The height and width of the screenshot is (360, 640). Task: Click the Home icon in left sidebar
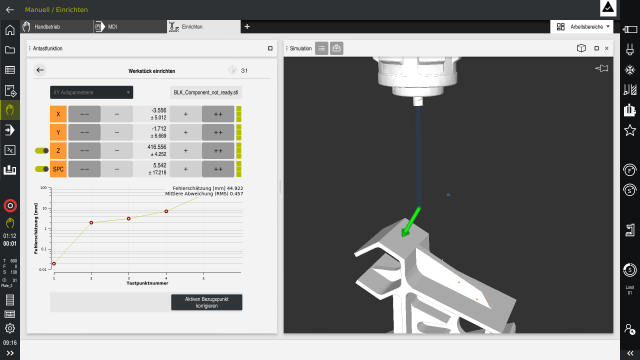(10, 30)
